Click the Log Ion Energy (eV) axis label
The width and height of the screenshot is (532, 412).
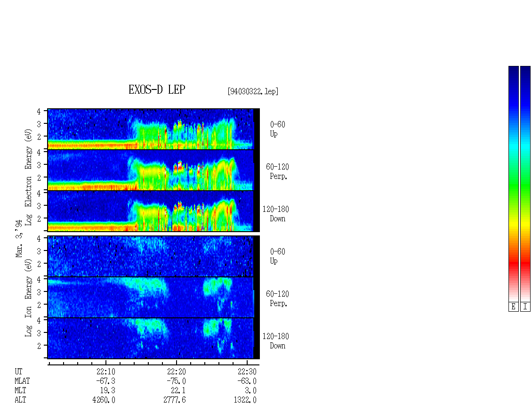pos(28,298)
